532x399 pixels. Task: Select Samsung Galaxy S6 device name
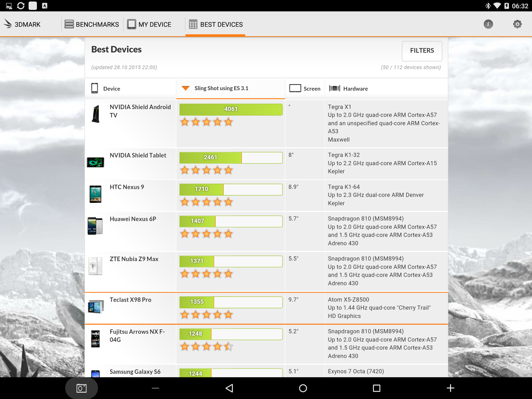(x=135, y=372)
